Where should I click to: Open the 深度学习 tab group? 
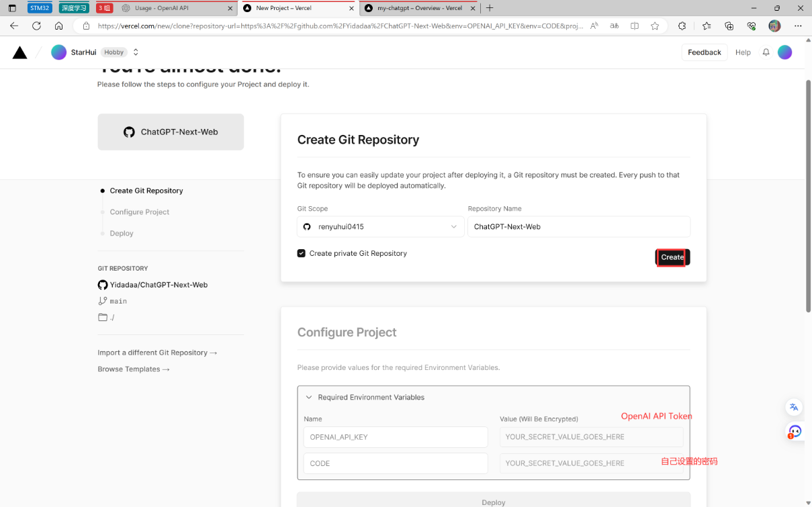coord(74,8)
